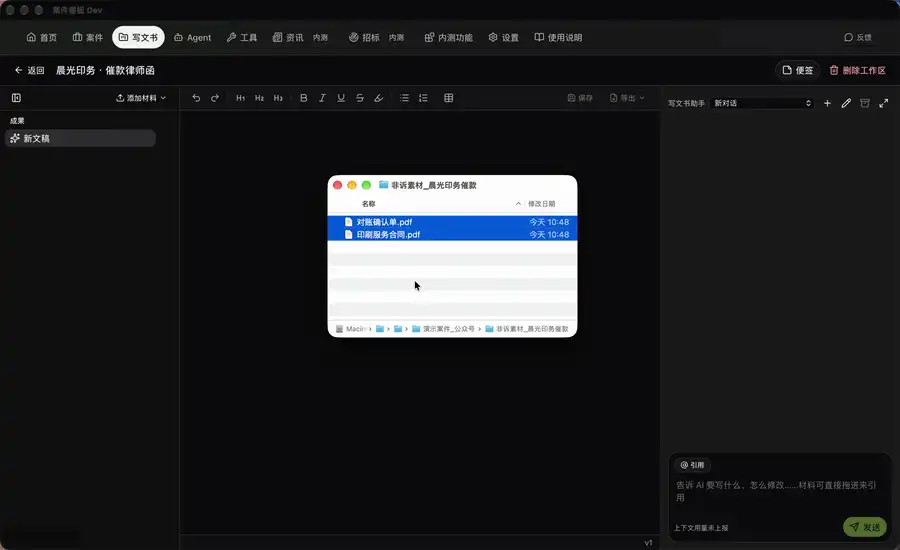The height and width of the screenshot is (550, 900).
Task: Click the pencil rename conversation icon
Action: (846, 103)
